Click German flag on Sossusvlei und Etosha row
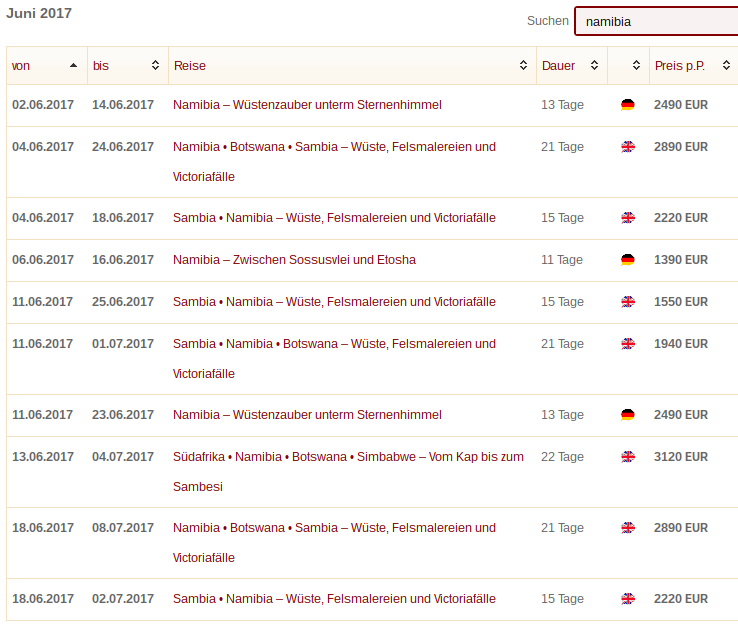 627,260
